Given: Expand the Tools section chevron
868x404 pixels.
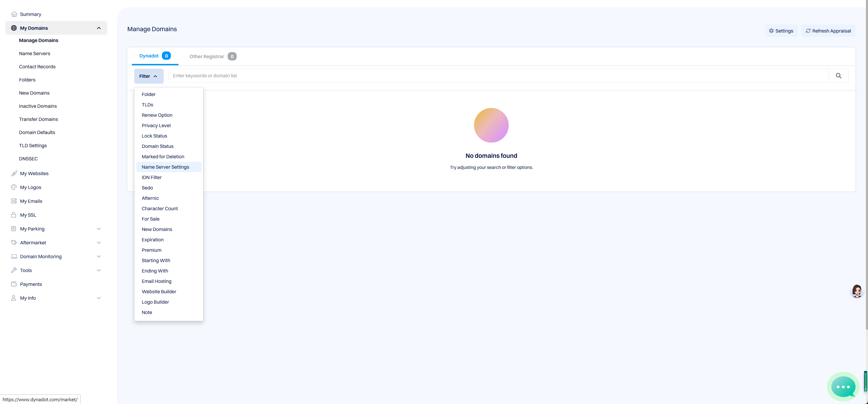Looking at the screenshot, I should tap(99, 270).
